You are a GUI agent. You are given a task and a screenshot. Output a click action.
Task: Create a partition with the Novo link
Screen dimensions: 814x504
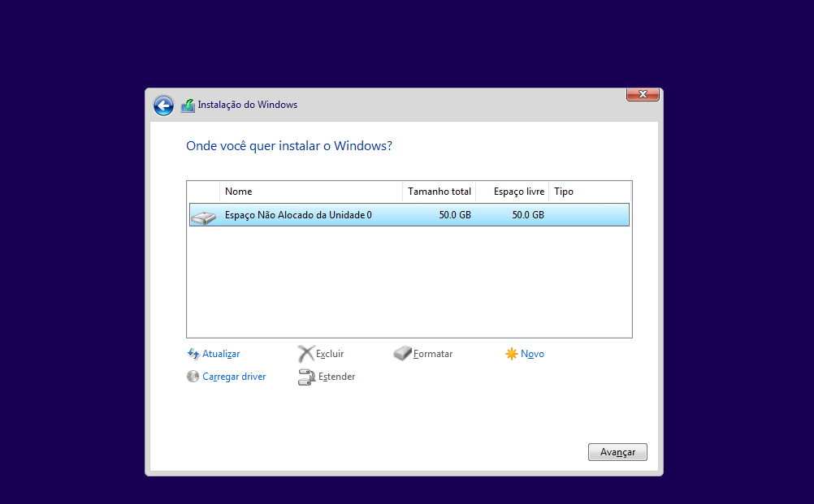coord(532,354)
